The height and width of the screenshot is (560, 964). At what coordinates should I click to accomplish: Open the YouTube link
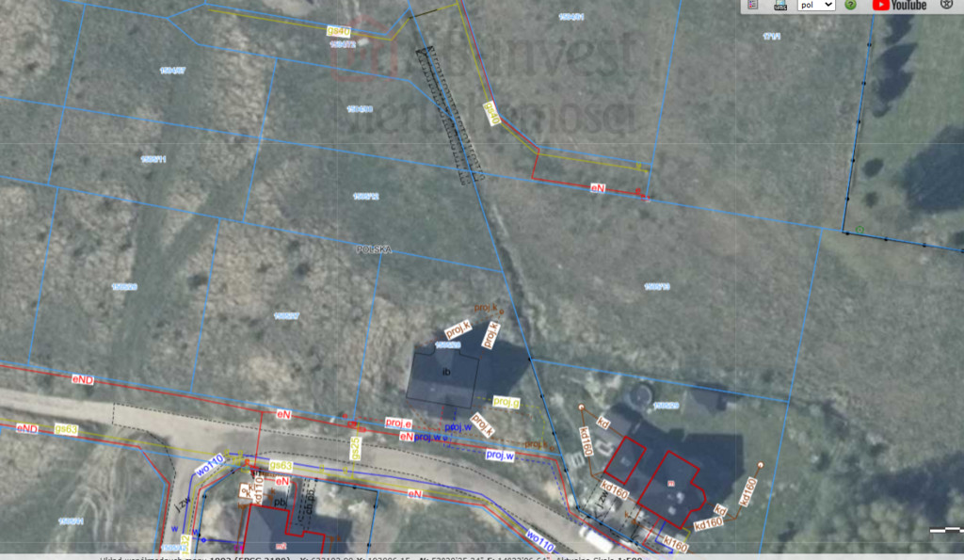(x=899, y=5)
